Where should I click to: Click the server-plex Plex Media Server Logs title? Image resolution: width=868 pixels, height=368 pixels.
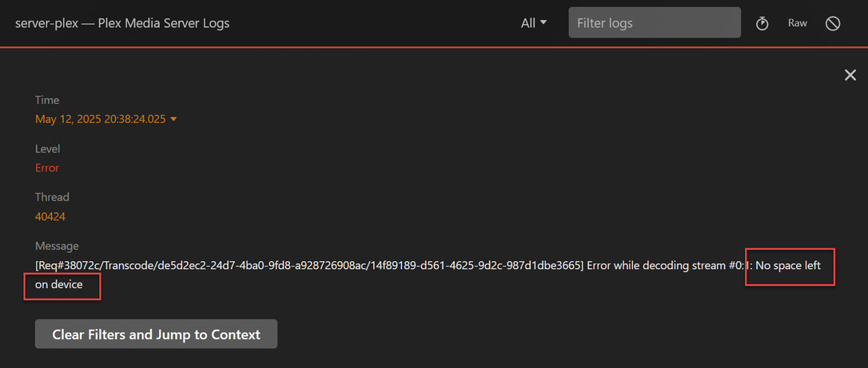(122, 23)
